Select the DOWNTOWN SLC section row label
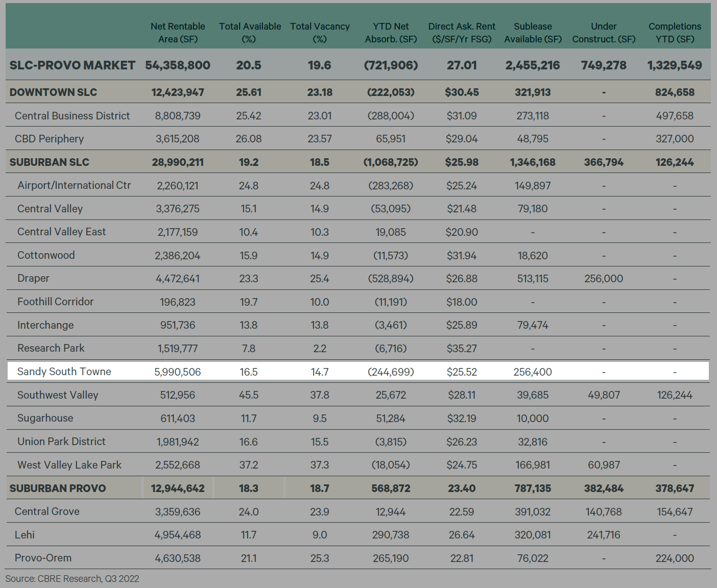 (53, 92)
